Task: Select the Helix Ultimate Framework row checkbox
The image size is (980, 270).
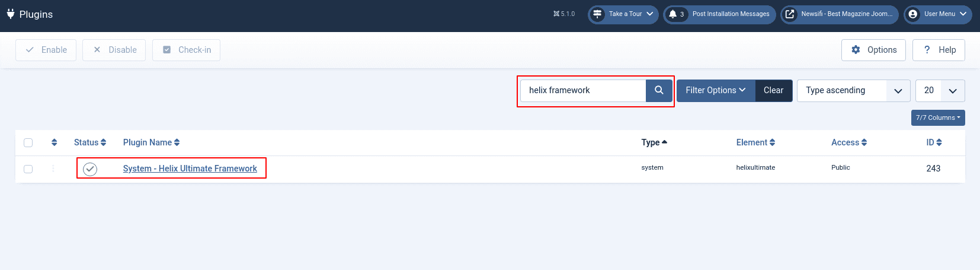Action: click(x=28, y=169)
